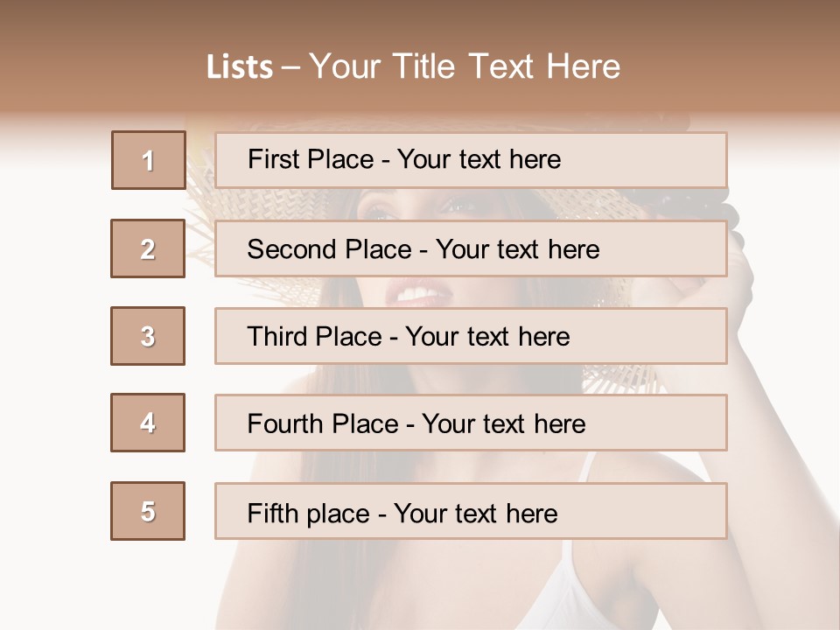Select the Third Place text bar
This screenshot has height=630, width=840.
(x=471, y=336)
